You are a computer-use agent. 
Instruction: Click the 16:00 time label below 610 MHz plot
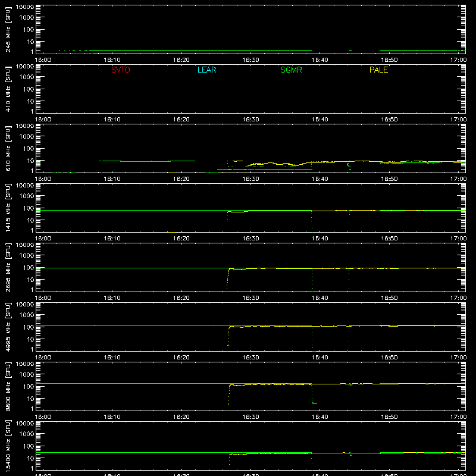(43, 179)
